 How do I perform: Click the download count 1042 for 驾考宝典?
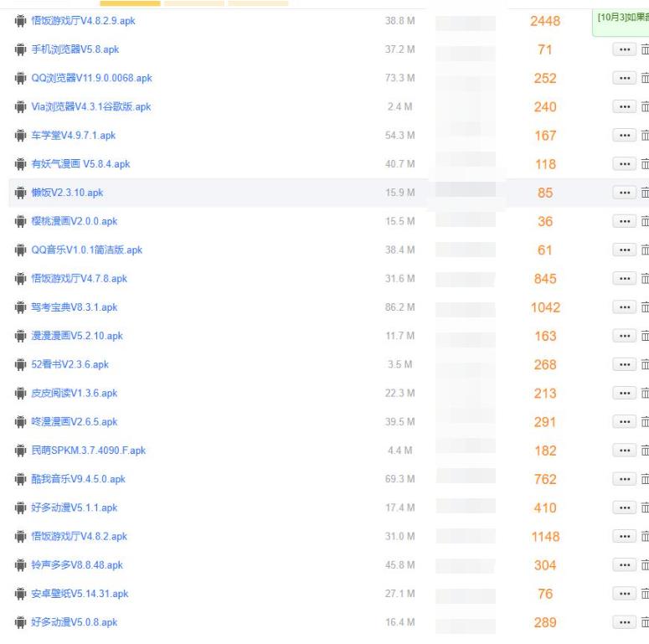pyautogui.click(x=545, y=307)
